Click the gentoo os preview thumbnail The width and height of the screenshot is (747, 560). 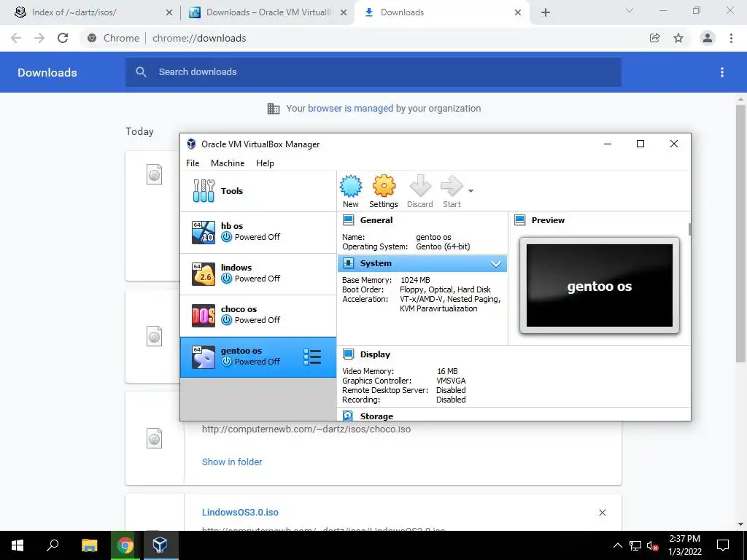pyautogui.click(x=600, y=286)
